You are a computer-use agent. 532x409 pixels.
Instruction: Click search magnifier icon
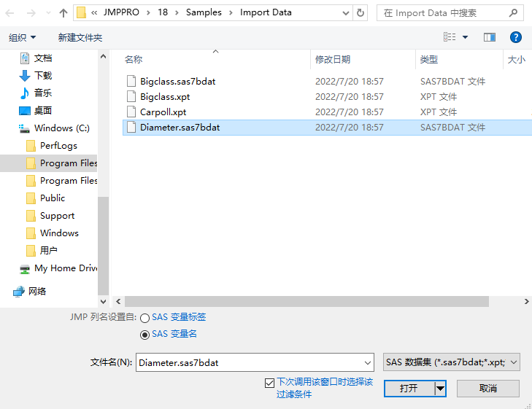click(x=513, y=13)
